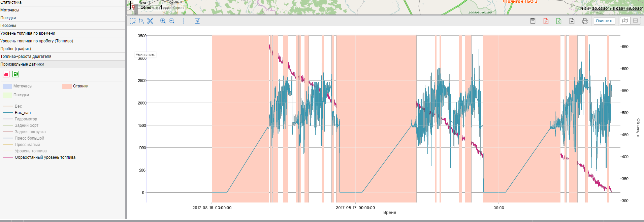Click the Очистить button
Screen dimensions: 644x222
pos(604,21)
